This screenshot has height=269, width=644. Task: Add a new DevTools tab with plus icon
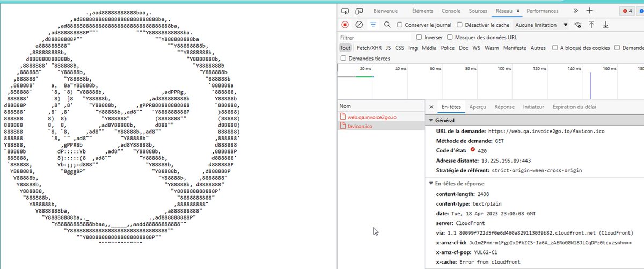pyautogui.click(x=590, y=11)
